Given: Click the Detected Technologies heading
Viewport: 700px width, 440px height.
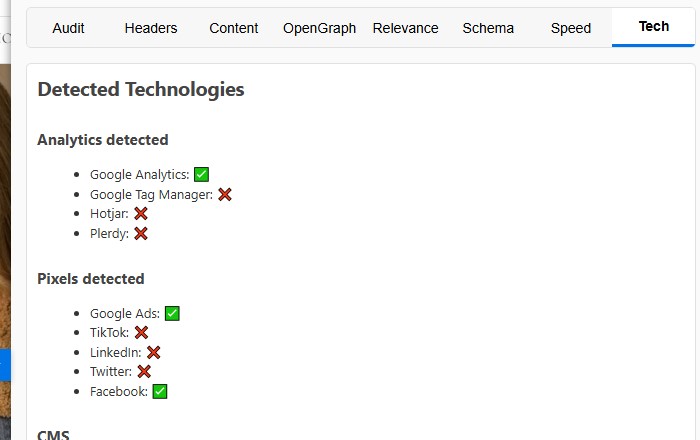Looking at the screenshot, I should tap(141, 89).
